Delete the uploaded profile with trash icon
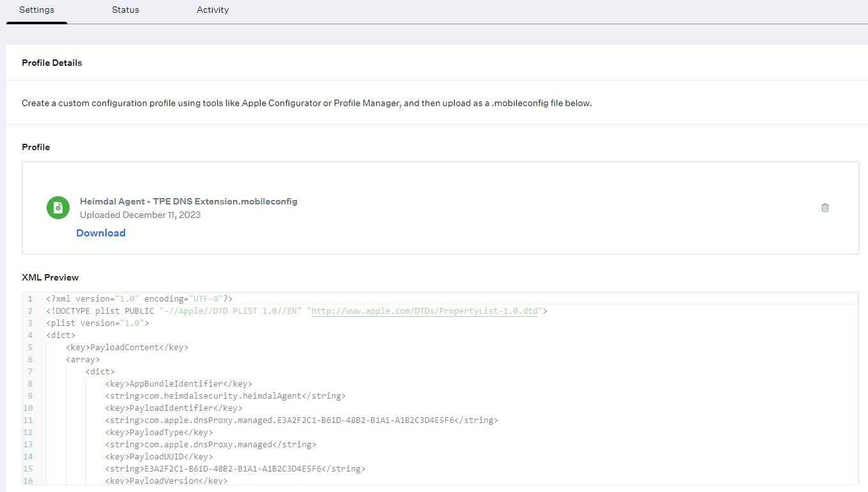The height and width of the screenshot is (492, 868). click(x=825, y=208)
